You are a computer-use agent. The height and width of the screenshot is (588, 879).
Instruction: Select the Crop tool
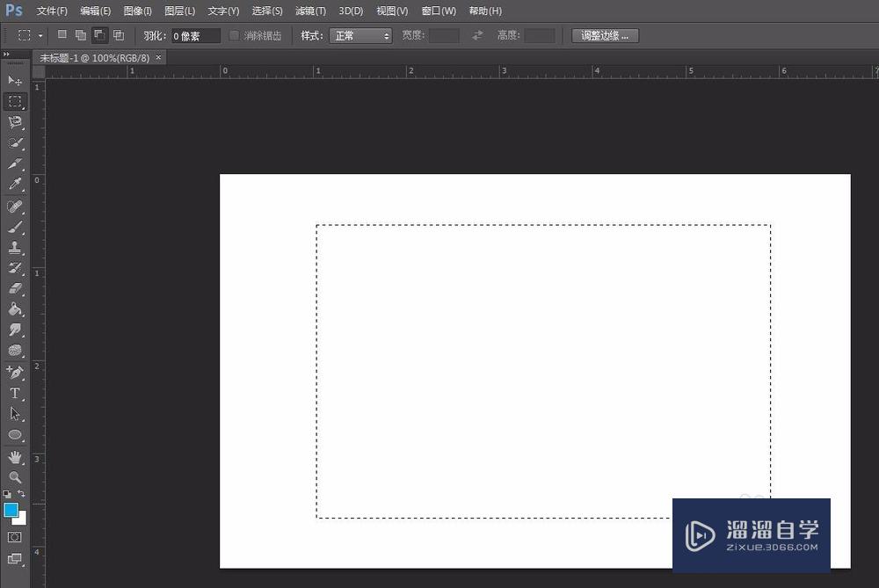click(15, 163)
